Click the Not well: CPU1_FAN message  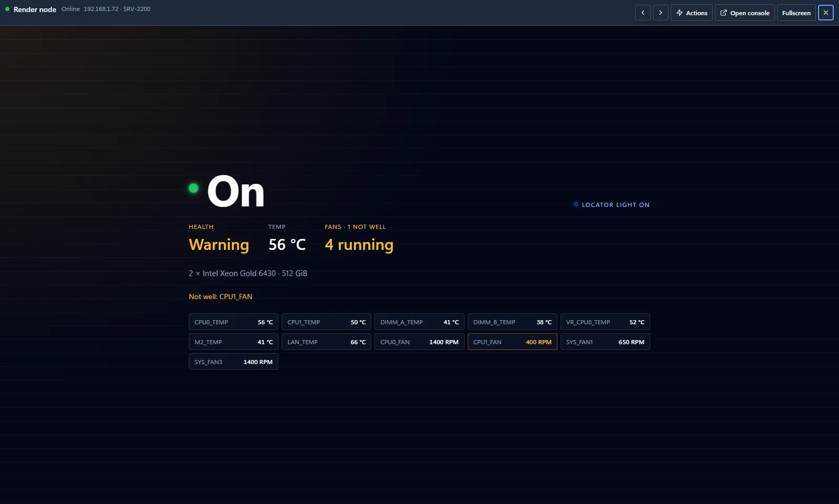(x=220, y=297)
